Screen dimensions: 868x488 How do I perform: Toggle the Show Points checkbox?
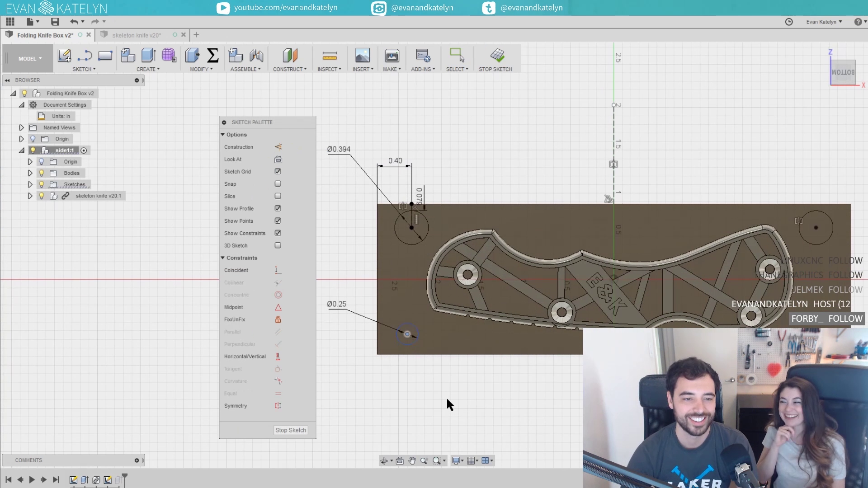point(278,221)
